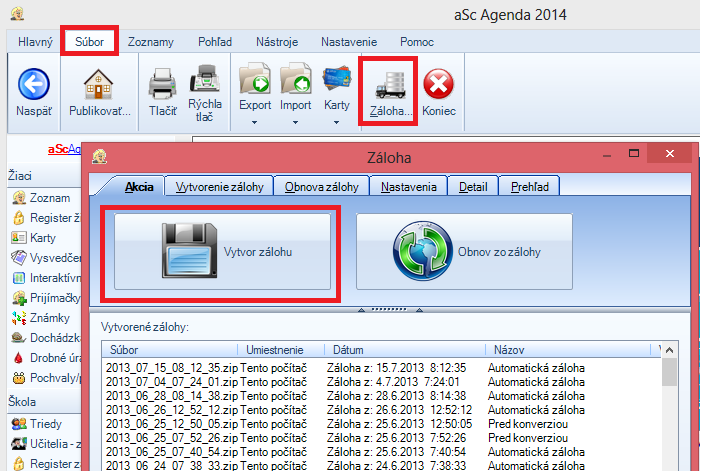Click the Karty cards icon
This screenshot has height=473, width=703.
click(x=337, y=78)
